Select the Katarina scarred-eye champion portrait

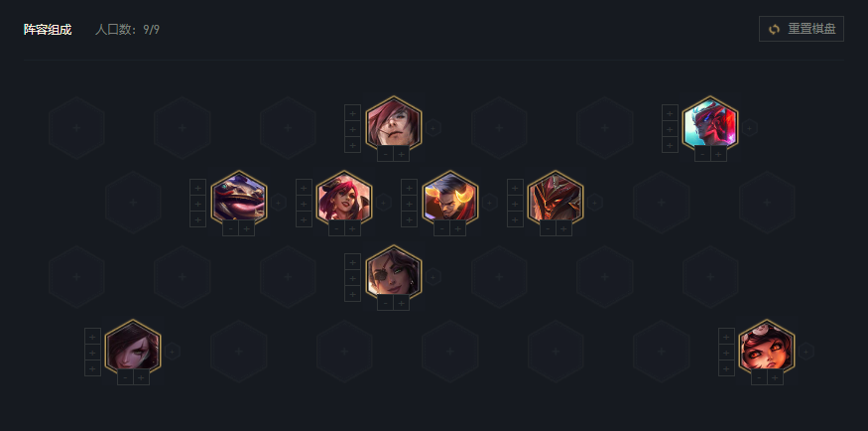(133, 348)
